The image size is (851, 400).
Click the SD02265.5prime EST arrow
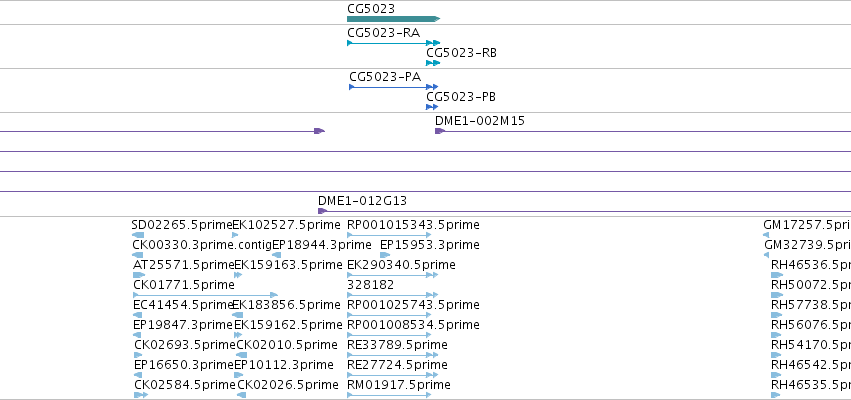[138, 235]
